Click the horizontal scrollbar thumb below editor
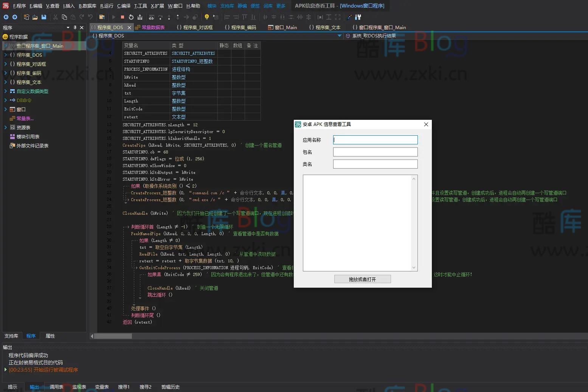 (x=113, y=336)
